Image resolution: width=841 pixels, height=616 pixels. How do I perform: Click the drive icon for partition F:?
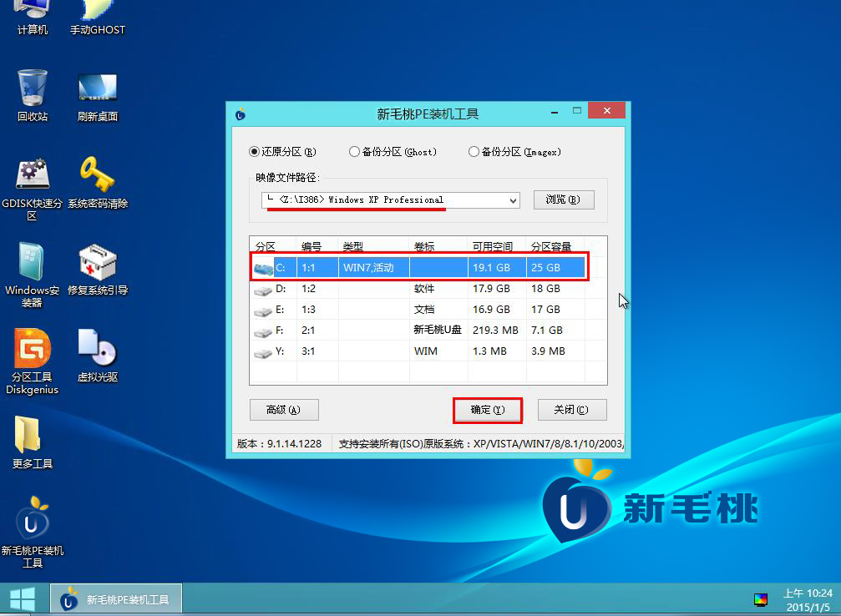(x=263, y=331)
